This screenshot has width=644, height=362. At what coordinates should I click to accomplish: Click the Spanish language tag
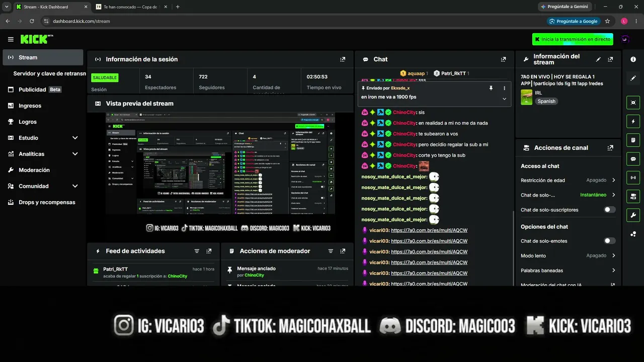tap(546, 101)
